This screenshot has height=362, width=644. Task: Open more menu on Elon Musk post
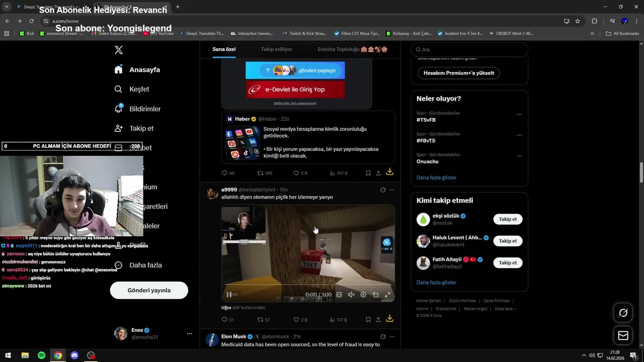coord(392,336)
